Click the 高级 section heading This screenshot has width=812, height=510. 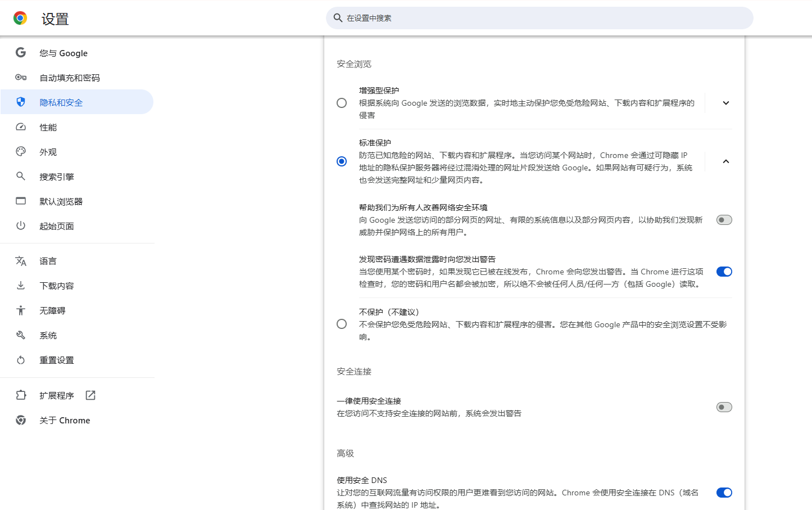345,453
